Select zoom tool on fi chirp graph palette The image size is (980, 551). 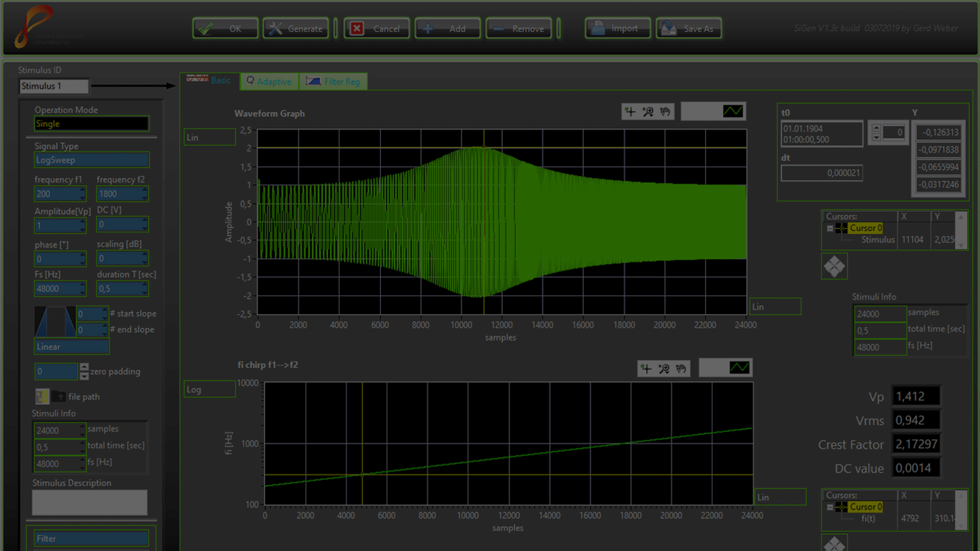tap(664, 369)
